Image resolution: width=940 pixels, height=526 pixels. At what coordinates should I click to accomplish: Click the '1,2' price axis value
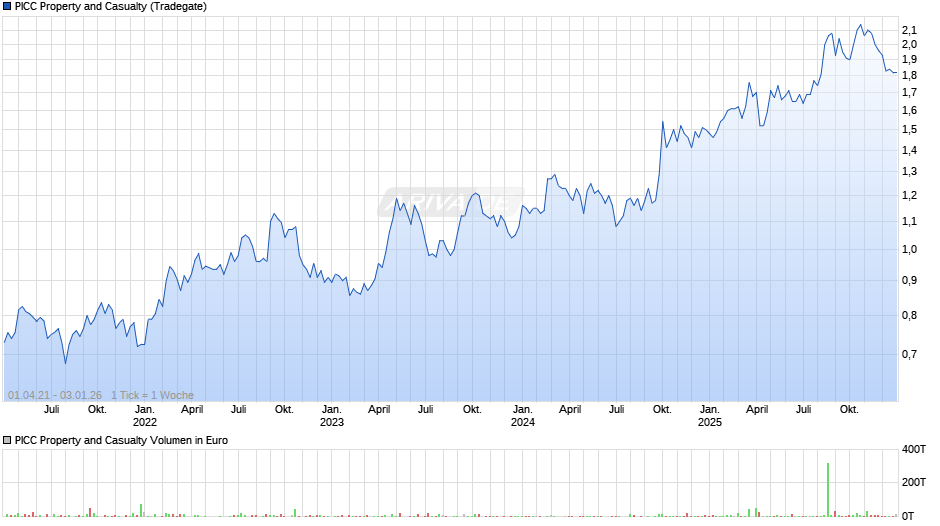[909, 196]
